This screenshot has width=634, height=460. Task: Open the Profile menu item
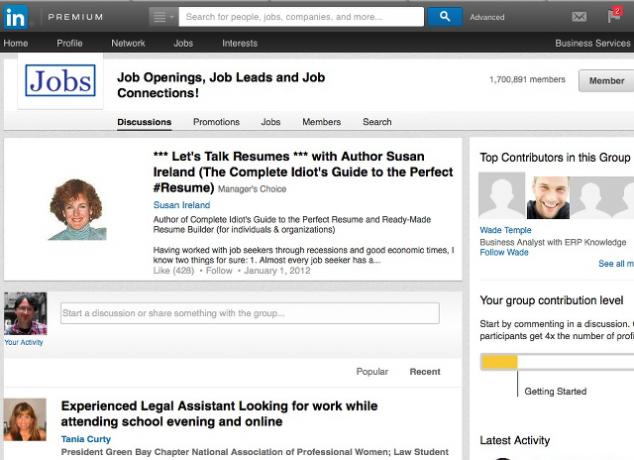click(x=70, y=43)
